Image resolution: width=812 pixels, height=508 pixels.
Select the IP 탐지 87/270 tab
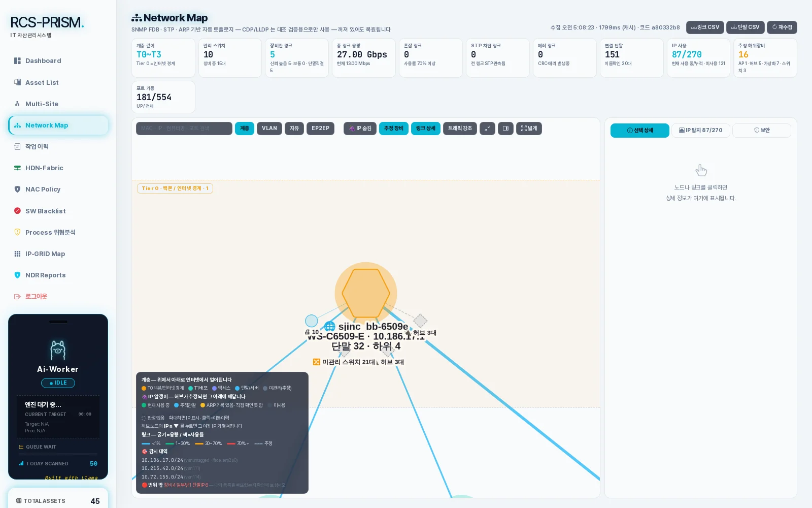click(701, 131)
